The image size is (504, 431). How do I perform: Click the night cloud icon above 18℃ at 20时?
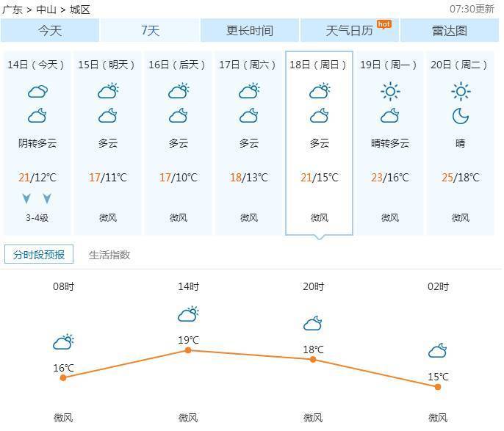(x=313, y=324)
